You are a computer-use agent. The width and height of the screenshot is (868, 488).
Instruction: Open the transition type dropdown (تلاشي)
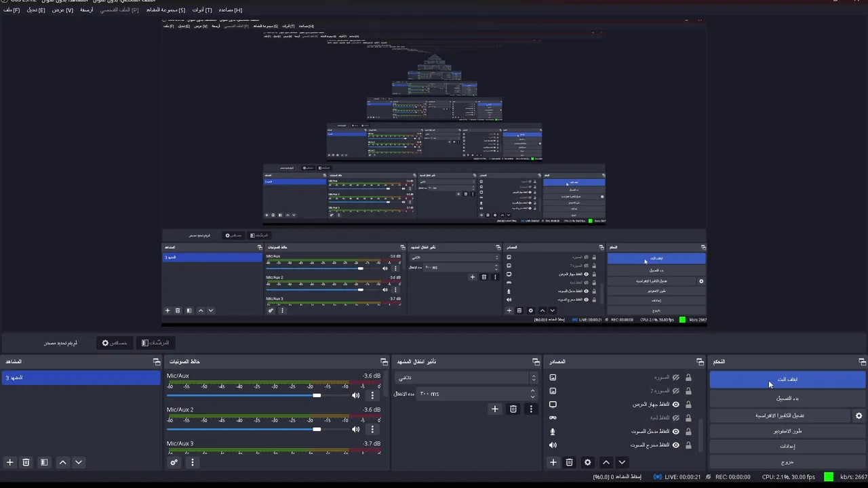(x=467, y=378)
